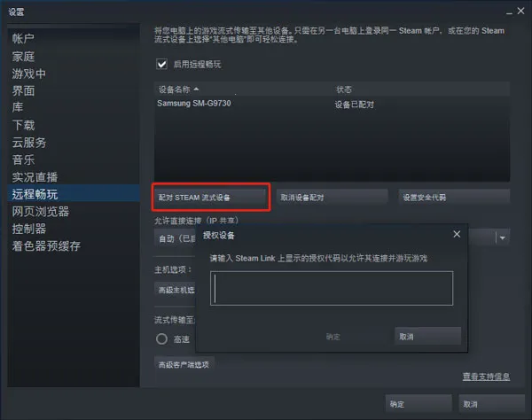This screenshot has width=532, height=420.
Task: Focus the authorization code input field
Action: [x=332, y=288]
